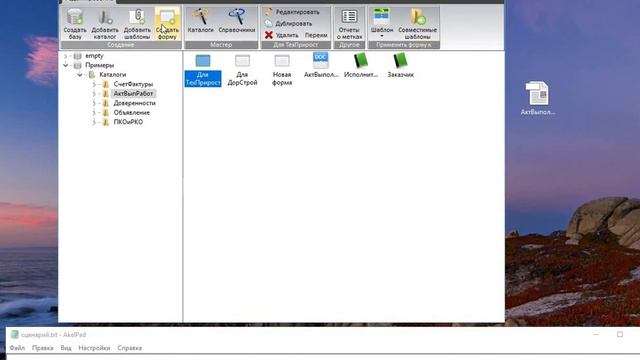
Task: Open the dropdown arrow under Шаблон
Action: coord(382,37)
